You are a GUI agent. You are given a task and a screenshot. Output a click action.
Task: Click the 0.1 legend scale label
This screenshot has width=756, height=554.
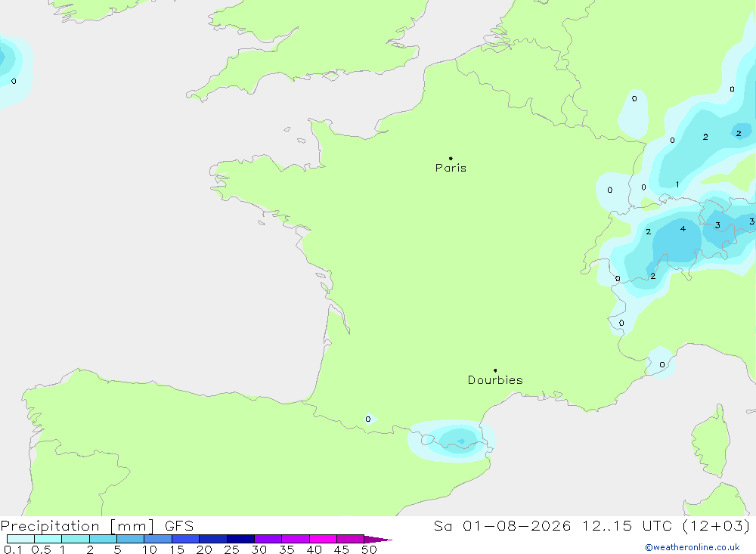(13, 549)
